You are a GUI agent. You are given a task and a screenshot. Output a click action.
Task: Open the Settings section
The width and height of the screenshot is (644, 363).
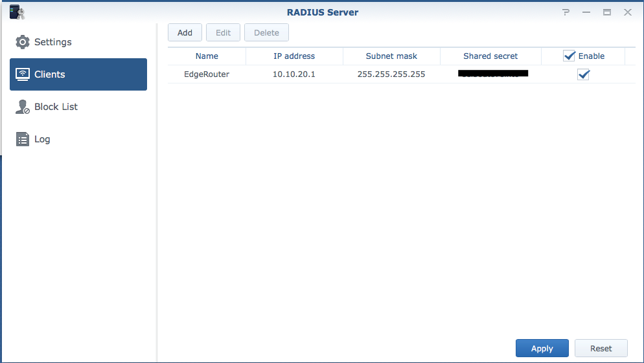53,42
